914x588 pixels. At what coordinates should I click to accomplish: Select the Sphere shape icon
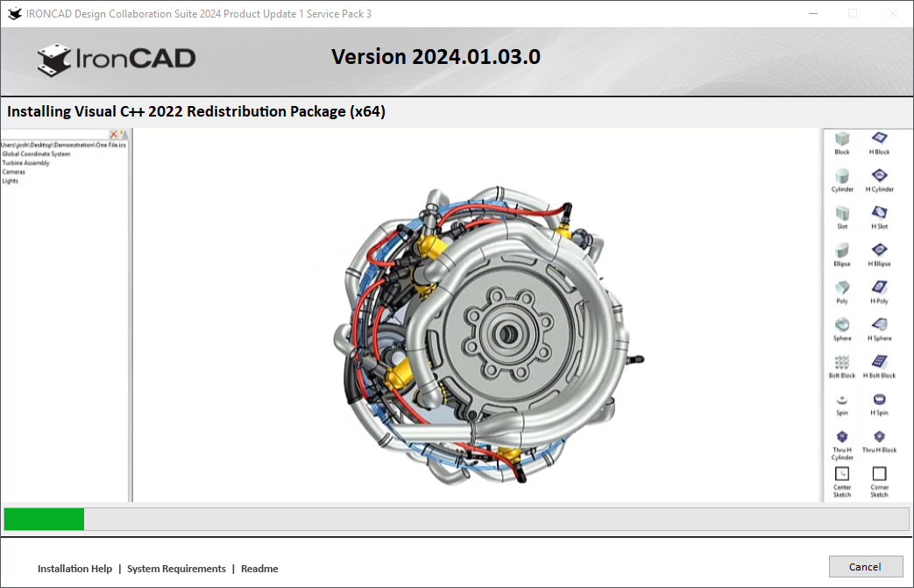pyautogui.click(x=842, y=325)
